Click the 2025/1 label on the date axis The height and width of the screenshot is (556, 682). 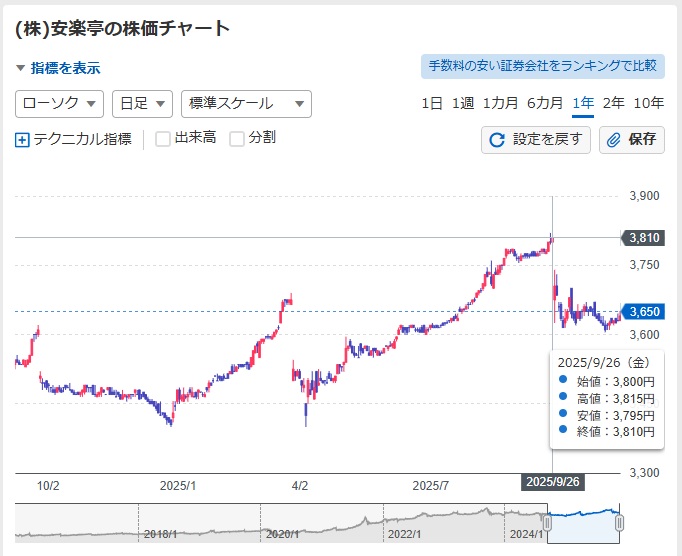pos(177,486)
